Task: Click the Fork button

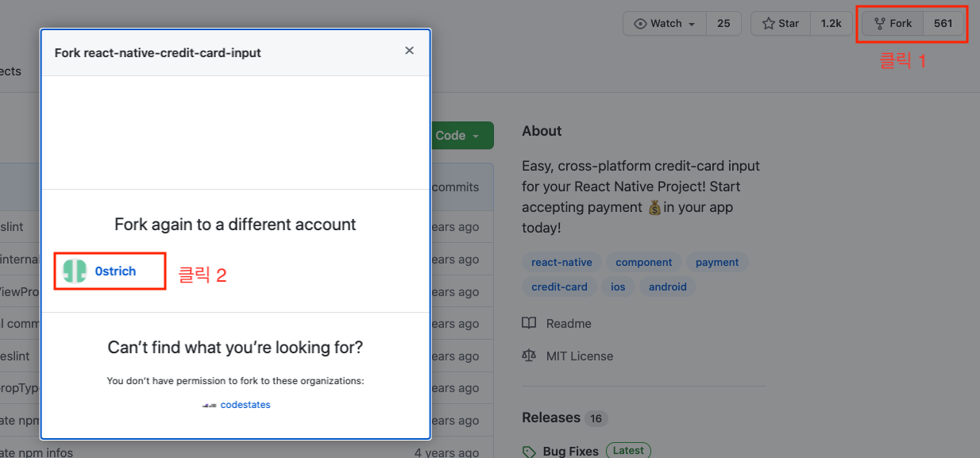Action: [x=893, y=24]
